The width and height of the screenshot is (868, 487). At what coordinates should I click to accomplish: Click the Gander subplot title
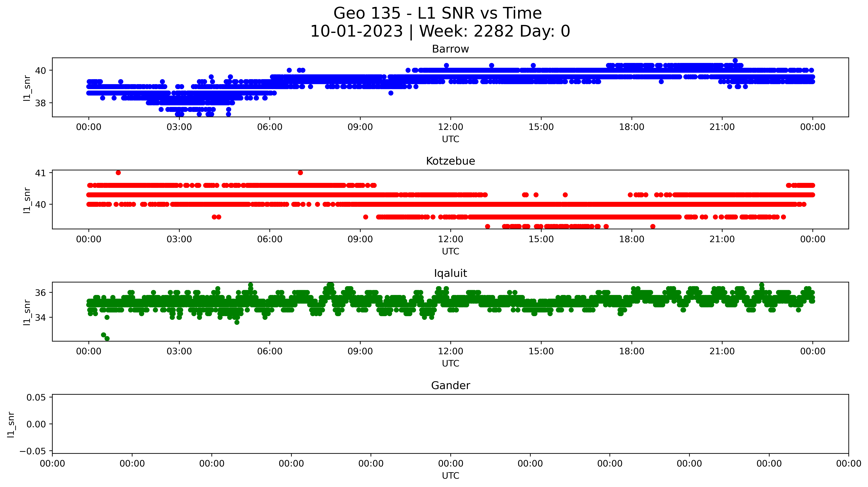click(x=450, y=386)
